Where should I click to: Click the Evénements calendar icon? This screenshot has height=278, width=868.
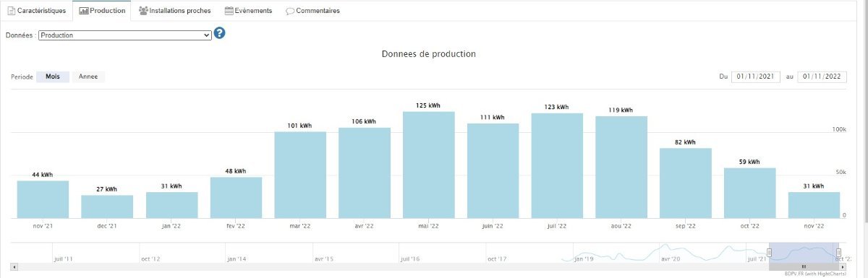229,11
